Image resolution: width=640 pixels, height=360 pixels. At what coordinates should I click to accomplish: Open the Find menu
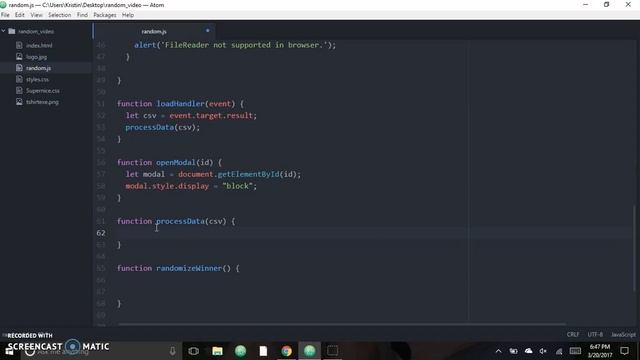[x=82, y=15]
